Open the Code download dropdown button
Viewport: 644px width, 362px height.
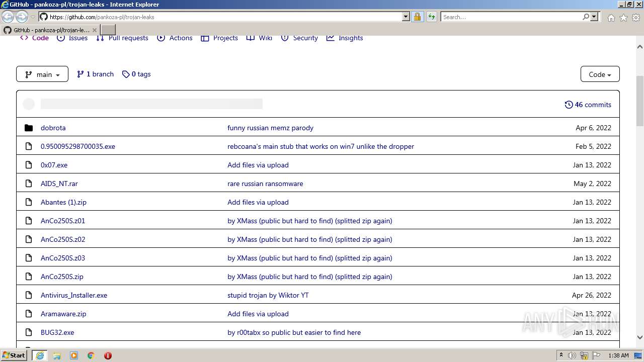point(600,74)
